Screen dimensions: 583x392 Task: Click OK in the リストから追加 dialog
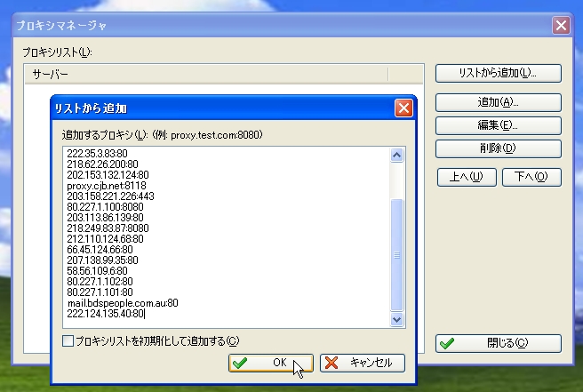tap(271, 363)
